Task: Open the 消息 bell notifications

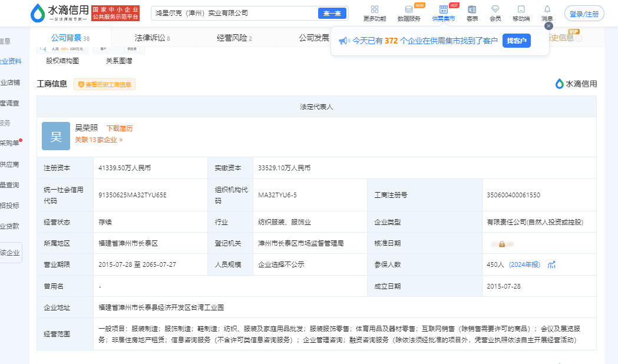Action: pyautogui.click(x=547, y=9)
